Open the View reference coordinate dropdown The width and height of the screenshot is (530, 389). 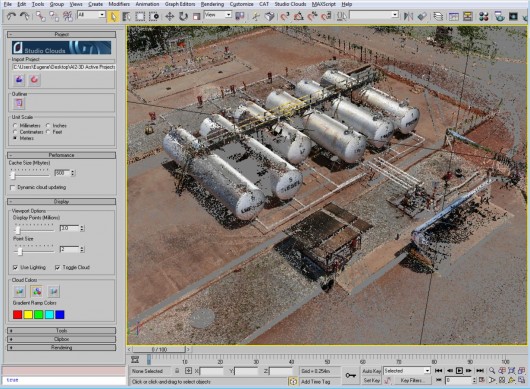pos(218,15)
